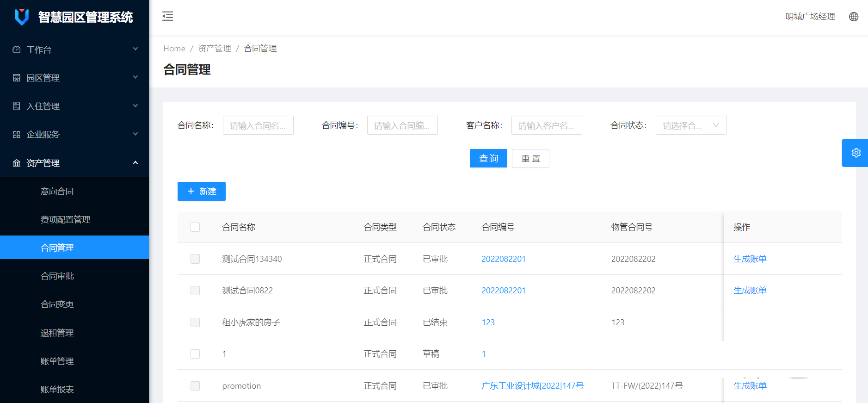Click the 新建 button to add contract
The height and width of the screenshot is (403, 868).
point(202,192)
